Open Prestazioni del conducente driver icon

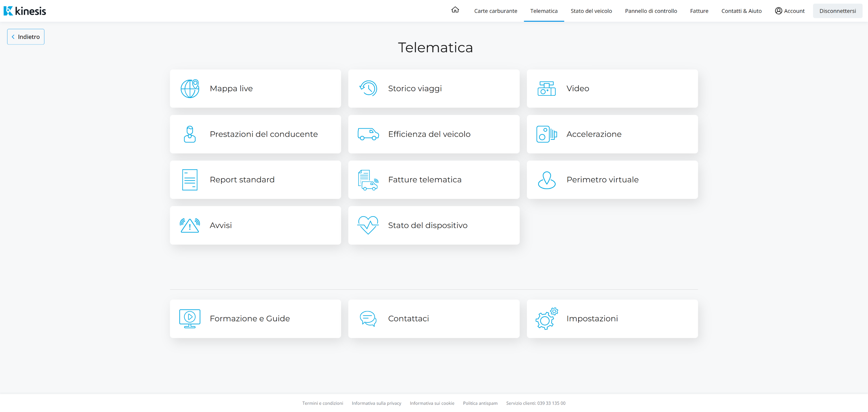point(190,134)
